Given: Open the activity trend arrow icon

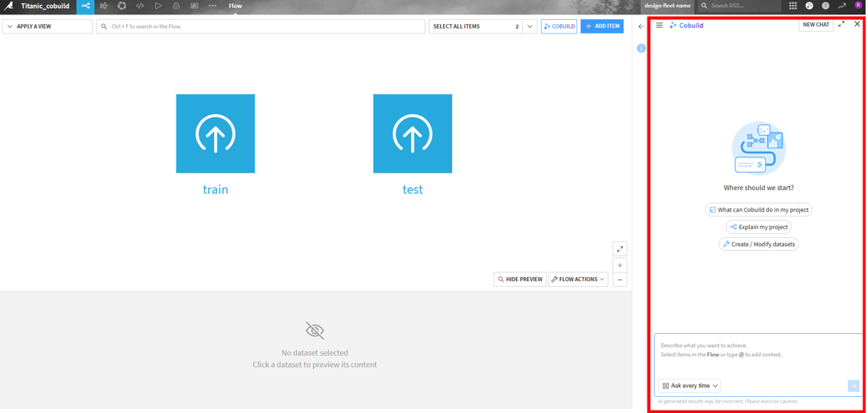Looking at the screenshot, I should 842,6.
